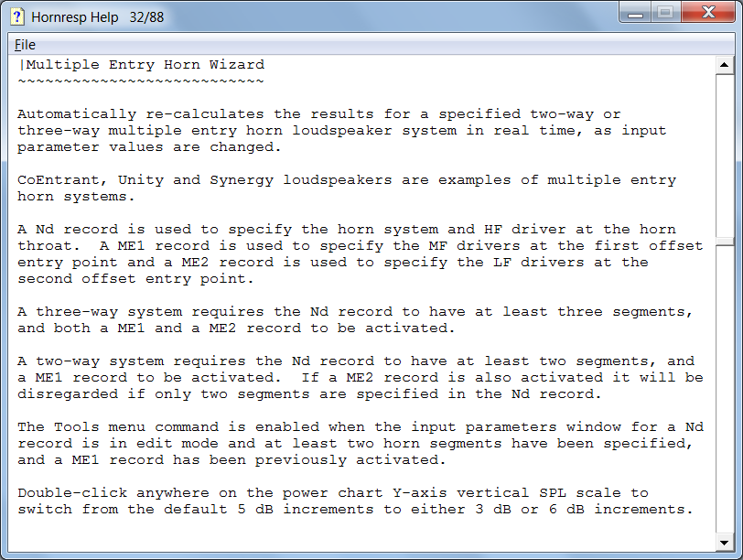Click the Hornresp Help question-mark icon
Viewport: 743px width, 560px height.
click(17, 16)
